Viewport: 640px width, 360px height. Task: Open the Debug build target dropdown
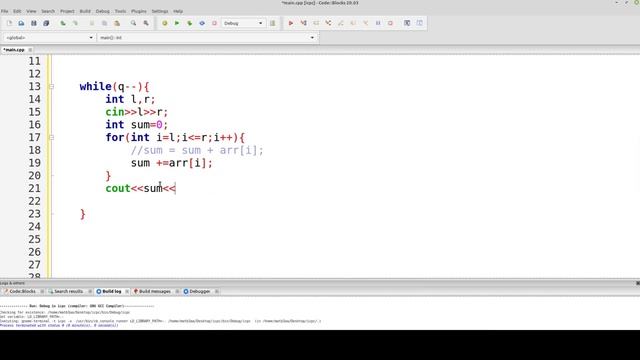(x=243, y=23)
